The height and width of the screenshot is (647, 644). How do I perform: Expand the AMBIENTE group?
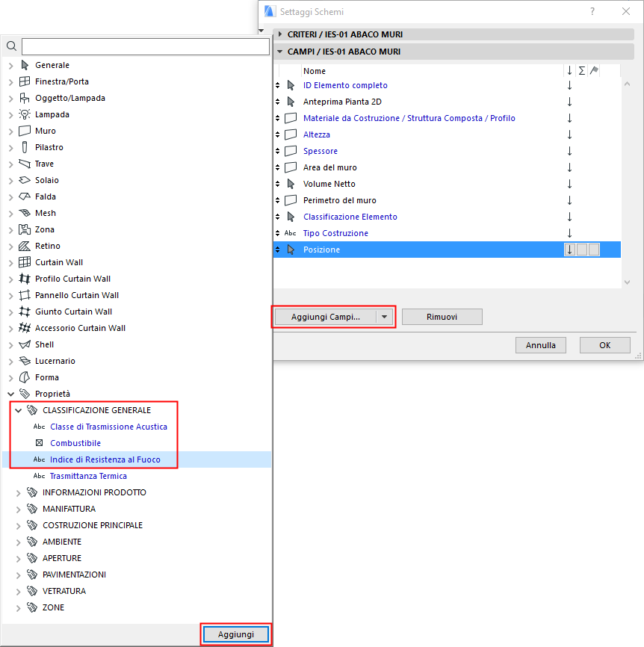18,542
